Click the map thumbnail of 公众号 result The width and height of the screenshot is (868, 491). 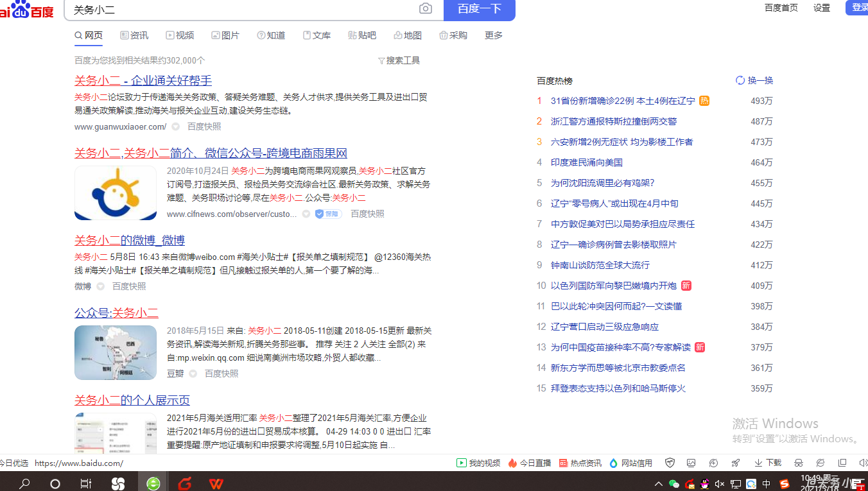(116, 352)
